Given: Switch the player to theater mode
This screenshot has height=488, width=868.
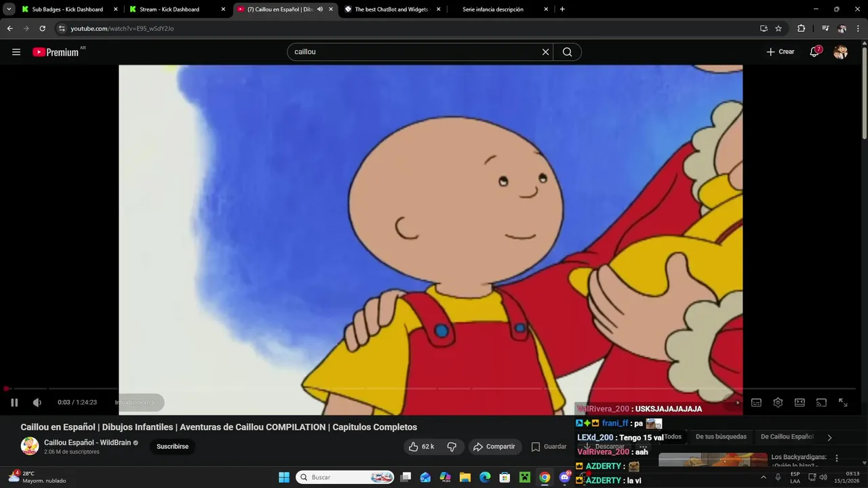Looking at the screenshot, I should (800, 403).
